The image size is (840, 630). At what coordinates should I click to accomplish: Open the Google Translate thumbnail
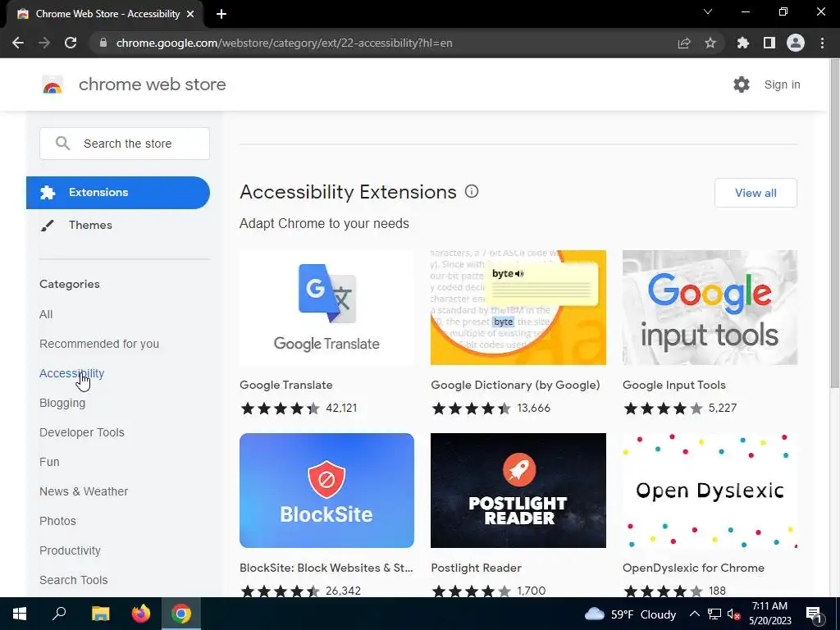pyautogui.click(x=326, y=308)
